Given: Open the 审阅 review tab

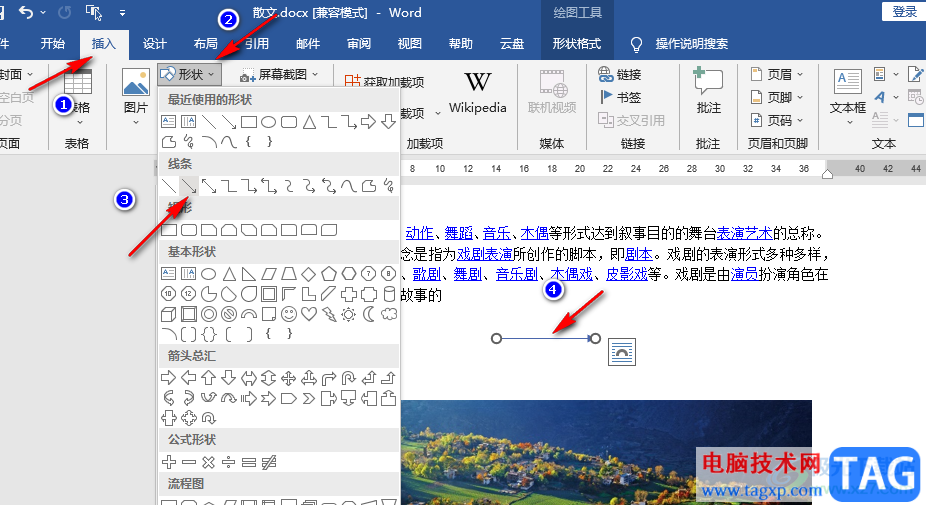Looking at the screenshot, I should [x=359, y=44].
